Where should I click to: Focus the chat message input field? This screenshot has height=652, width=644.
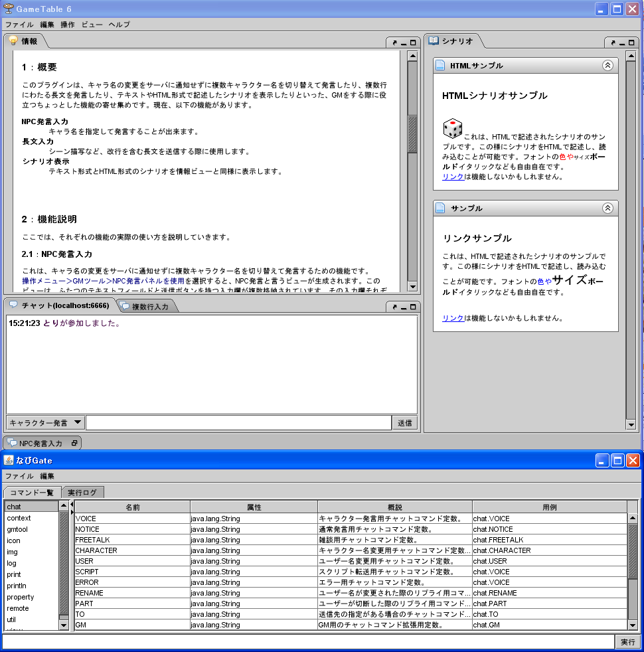point(238,423)
